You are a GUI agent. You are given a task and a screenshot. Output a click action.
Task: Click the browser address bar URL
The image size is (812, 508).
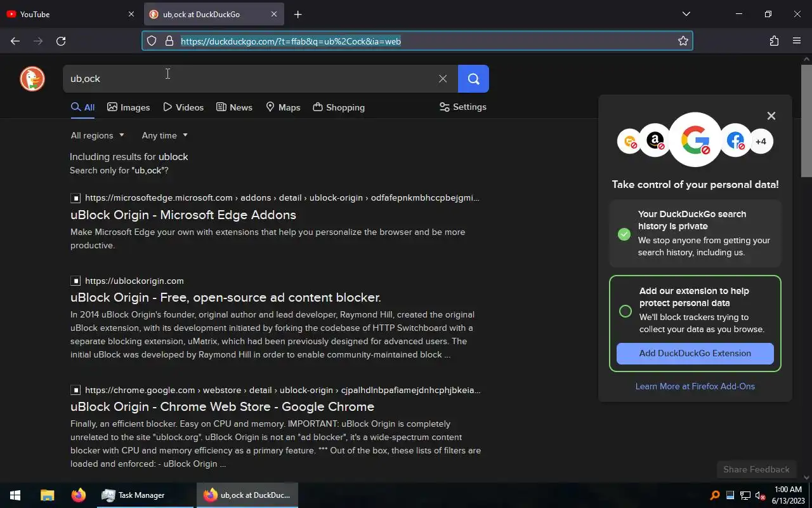tap(291, 41)
